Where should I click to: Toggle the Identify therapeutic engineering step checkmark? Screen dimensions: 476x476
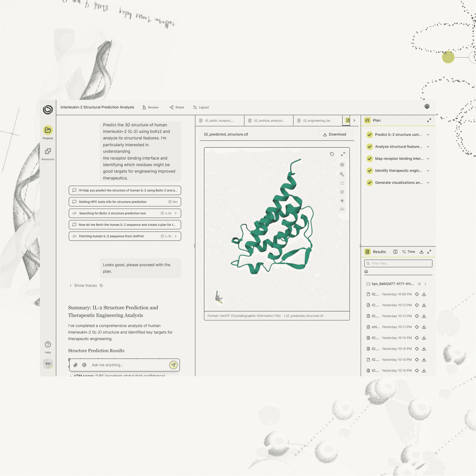pyautogui.click(x=370, y=171)
